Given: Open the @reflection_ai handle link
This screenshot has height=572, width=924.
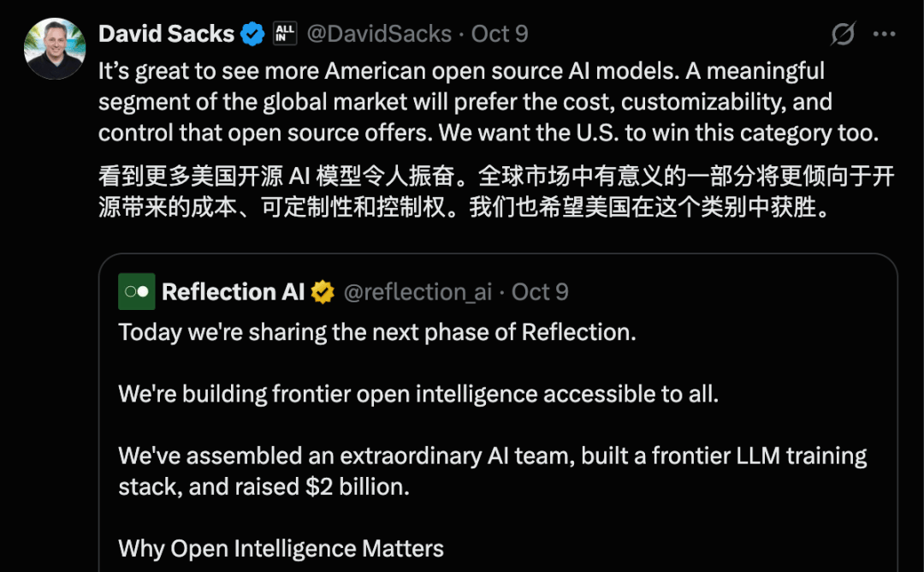Looking at the screenshot, I should coord(418,292).
